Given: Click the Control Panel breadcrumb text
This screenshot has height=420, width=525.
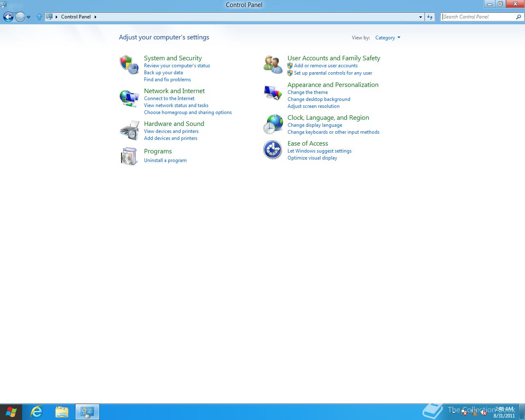Looking at the screenshot, I should (x=76, y=17).
